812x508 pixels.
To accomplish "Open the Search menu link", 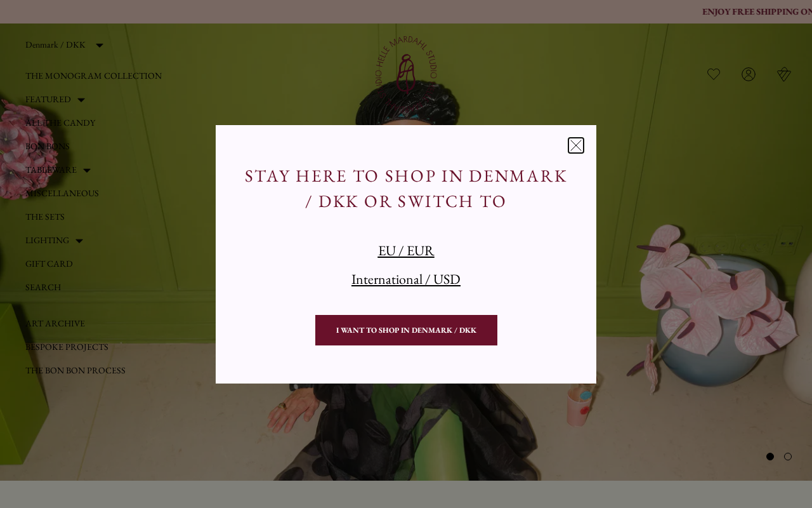I will pos(43,287).
